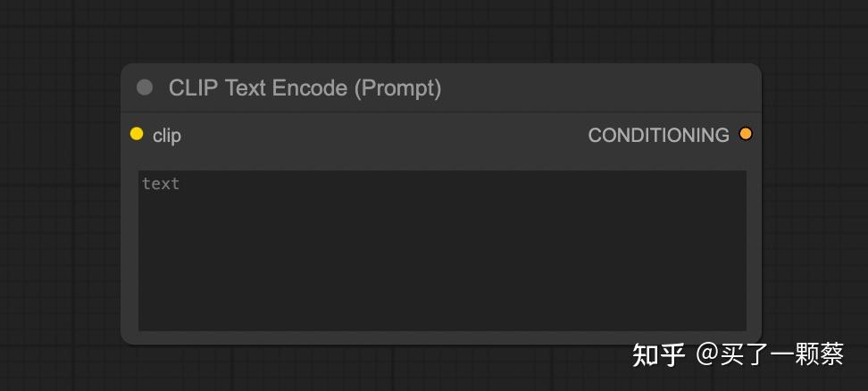Image resolution: width=868 pixels, height=391 pixels.
Task: Click the yellow clip input socket
Action: (137, 134)
